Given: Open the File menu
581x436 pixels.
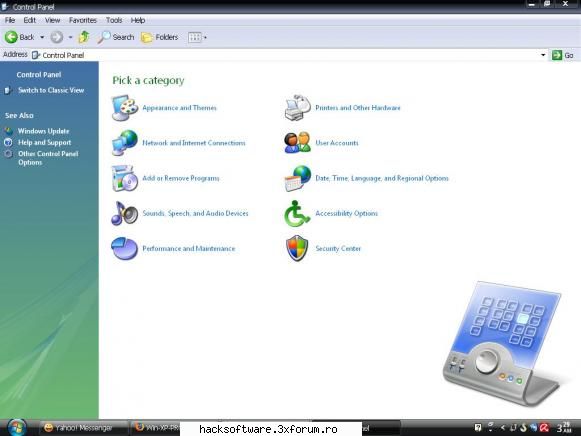Looking at the screenshot, I should click(10, 20).
